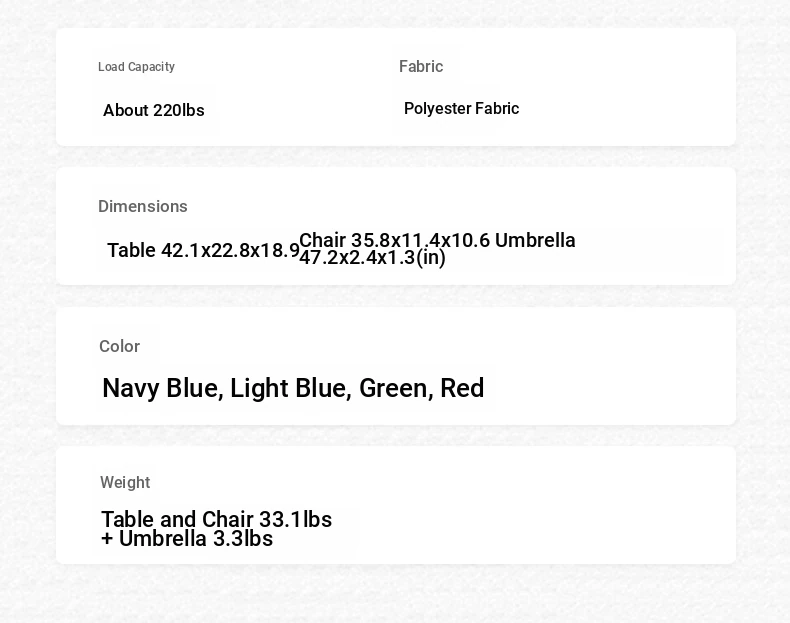Select the Polyester Fabric value
This screenshot has height=623, width=790.
462,108
